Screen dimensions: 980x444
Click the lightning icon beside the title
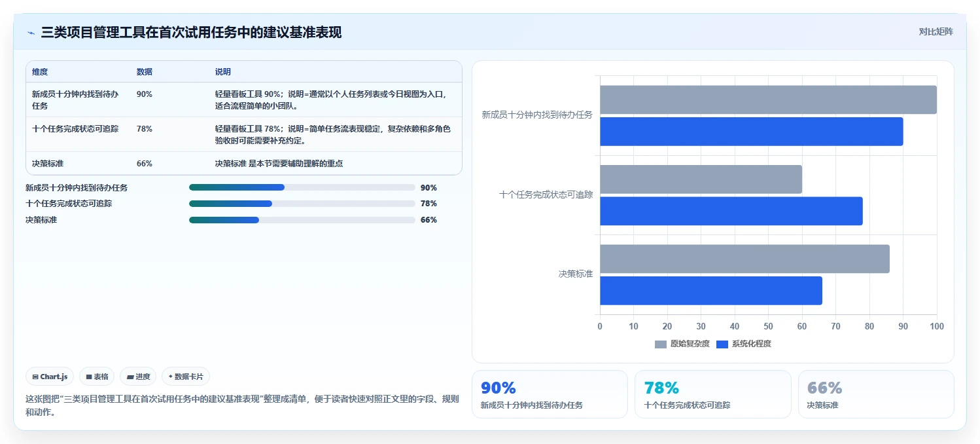point(31,33)
